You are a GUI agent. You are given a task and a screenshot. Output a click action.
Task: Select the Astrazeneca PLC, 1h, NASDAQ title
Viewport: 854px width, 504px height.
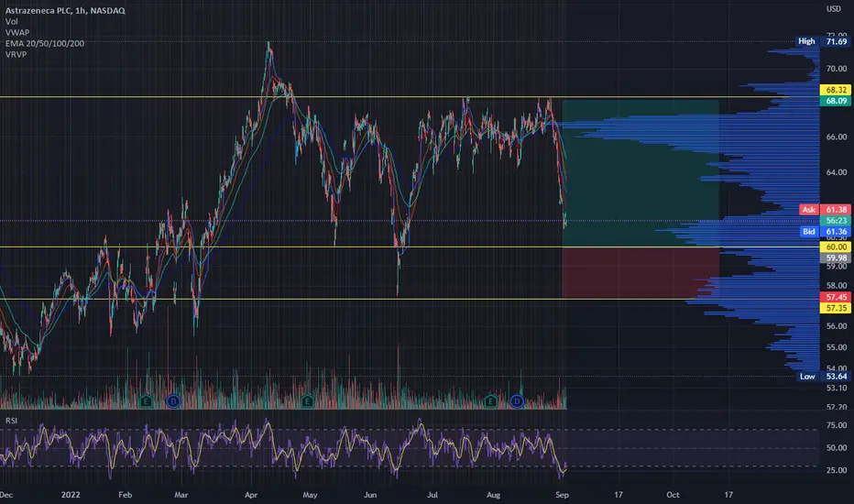tap(65, 10)
